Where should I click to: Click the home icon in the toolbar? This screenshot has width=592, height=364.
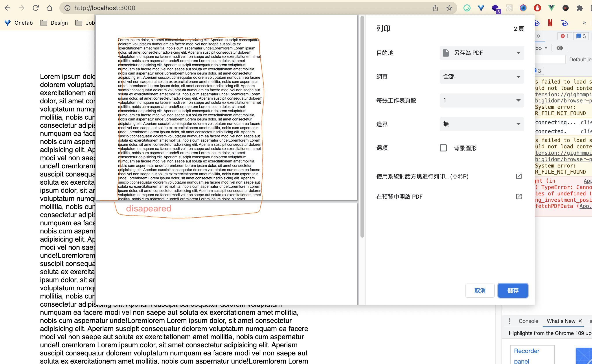click(x=50, y=8)
